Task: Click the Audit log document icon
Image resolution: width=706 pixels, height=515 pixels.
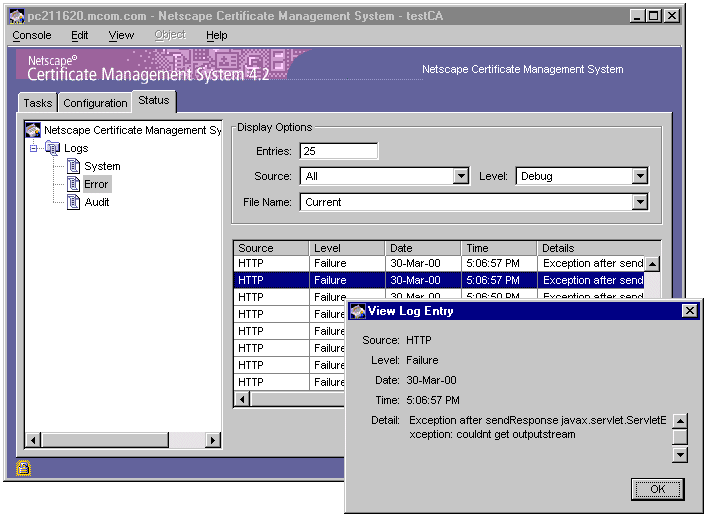Action: pos(73,202)
